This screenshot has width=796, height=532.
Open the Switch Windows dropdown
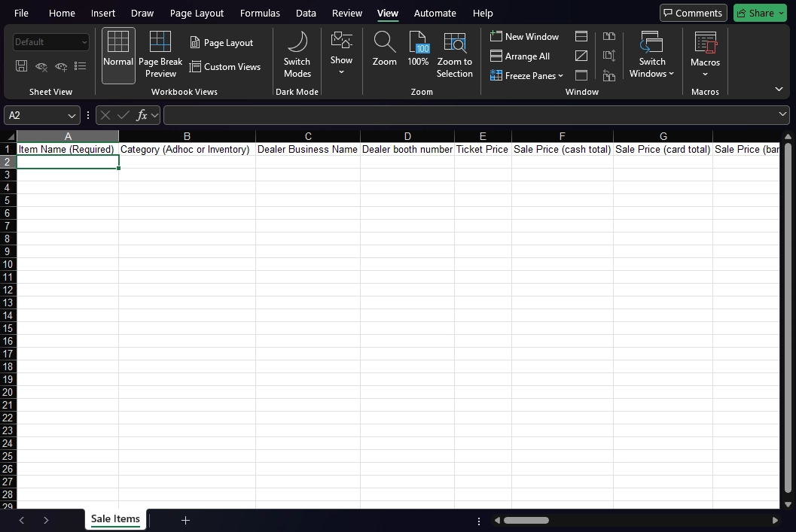(x=652, y=55)
